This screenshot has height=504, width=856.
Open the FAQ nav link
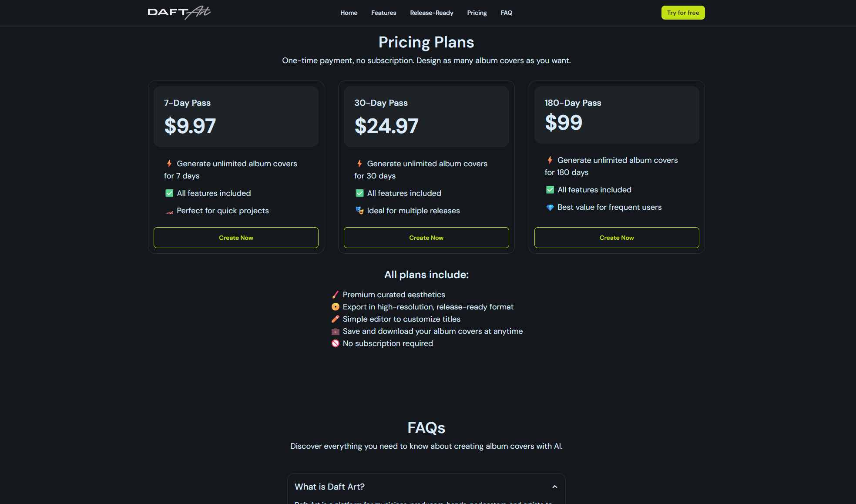[x=506, y=13]
